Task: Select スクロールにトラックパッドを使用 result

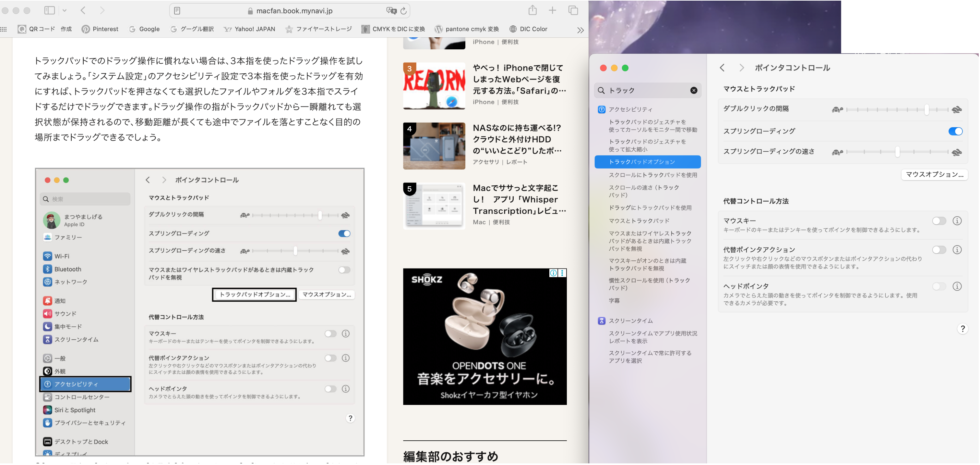Action: point(652,175)
